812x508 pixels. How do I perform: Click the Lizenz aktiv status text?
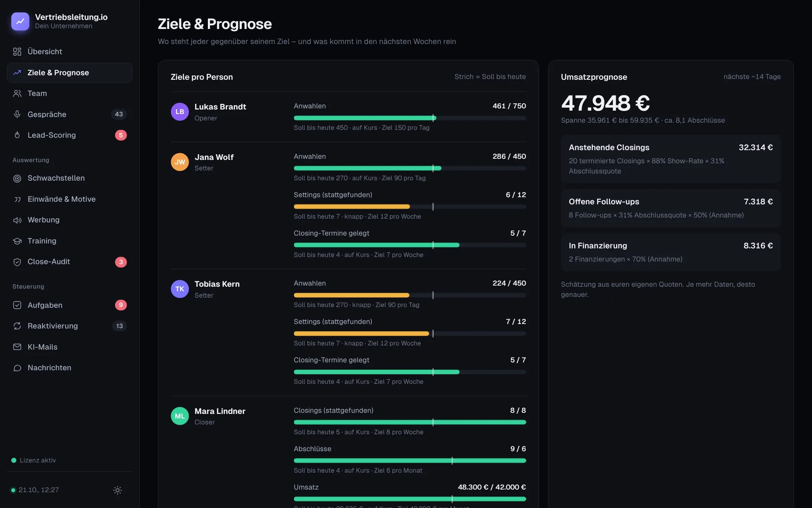tap(38, 460)
